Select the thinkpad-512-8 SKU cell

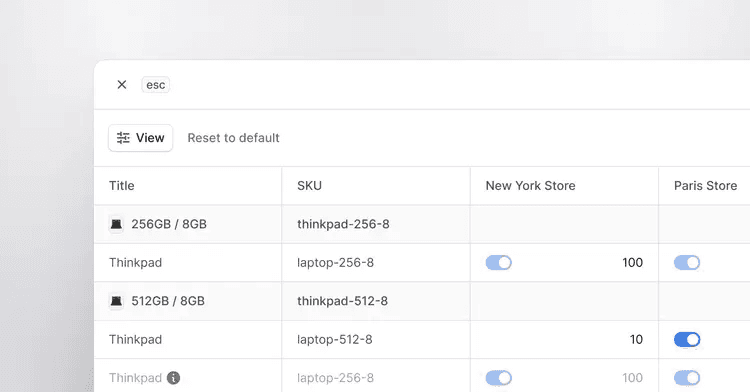376,301
